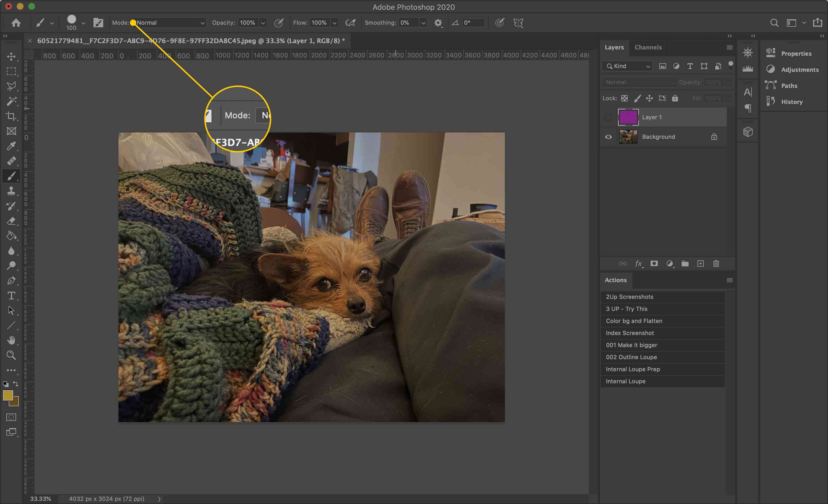Open the brush Mode dropdown
The width and height of the screenshot is (828, 504).
(167, 22)
